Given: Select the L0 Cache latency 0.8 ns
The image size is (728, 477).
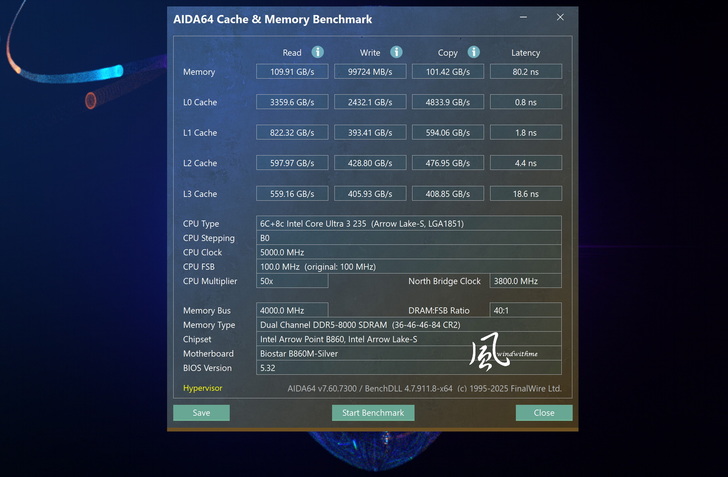Looking at the screenshot, I should pos(526,102).
